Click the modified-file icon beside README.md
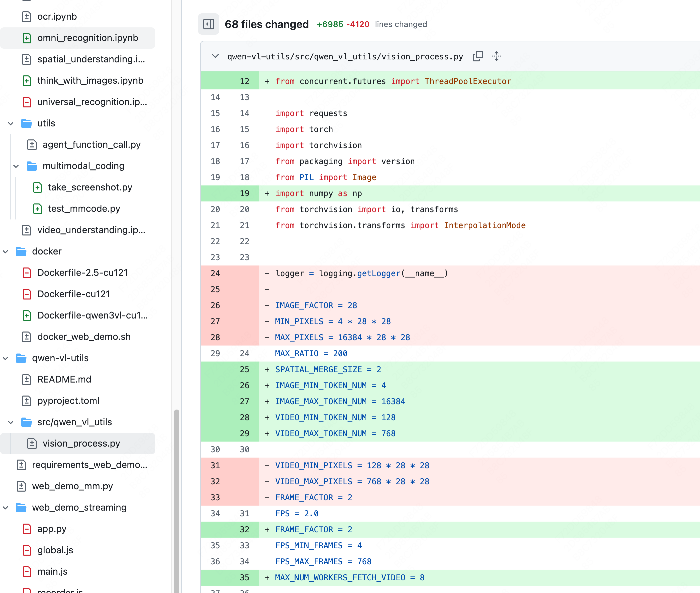700x593 pixels. (27, 380)
